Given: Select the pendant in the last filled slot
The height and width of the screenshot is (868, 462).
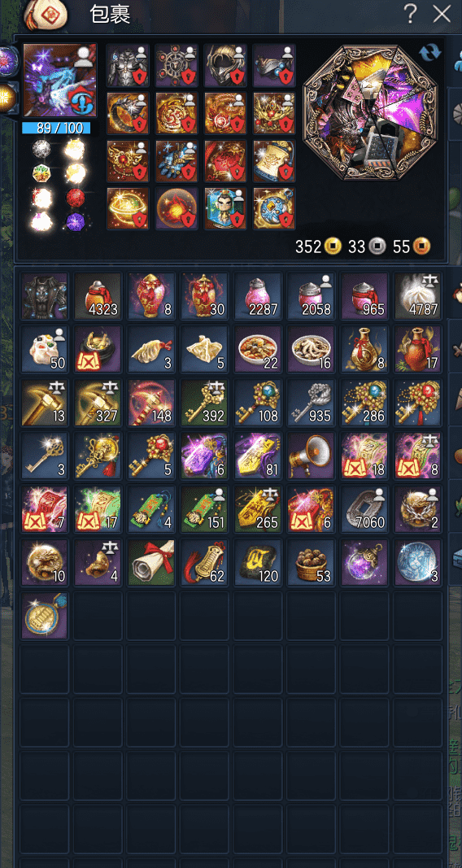Looking at the screenshot, I should pos(44,616).
